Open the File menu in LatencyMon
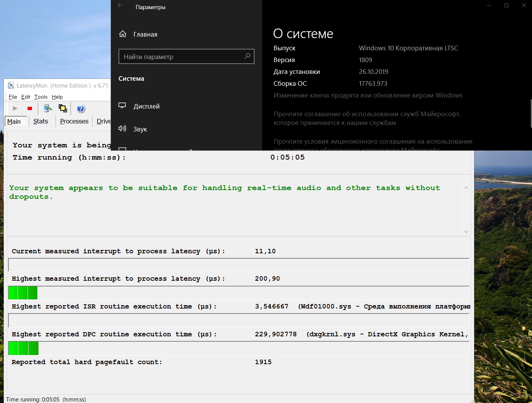The height and width of the screenshot is (403, 532). pos(13,97)
